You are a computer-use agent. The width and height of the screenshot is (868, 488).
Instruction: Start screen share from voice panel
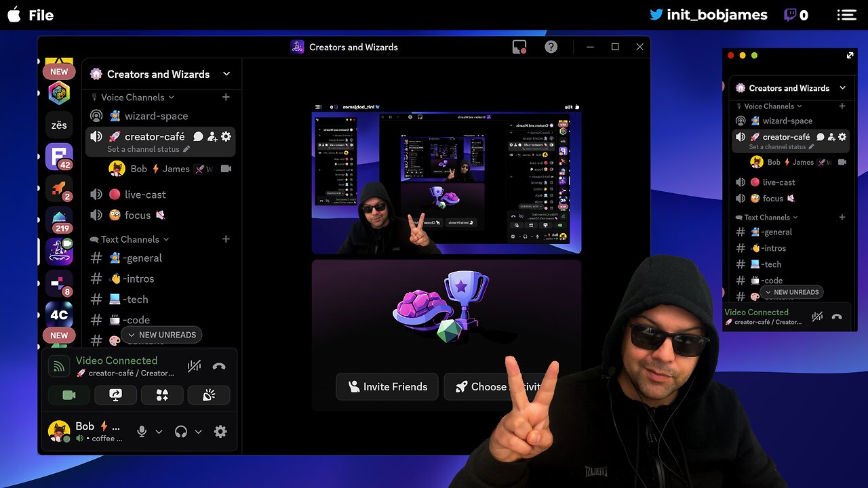coord(115,395)
